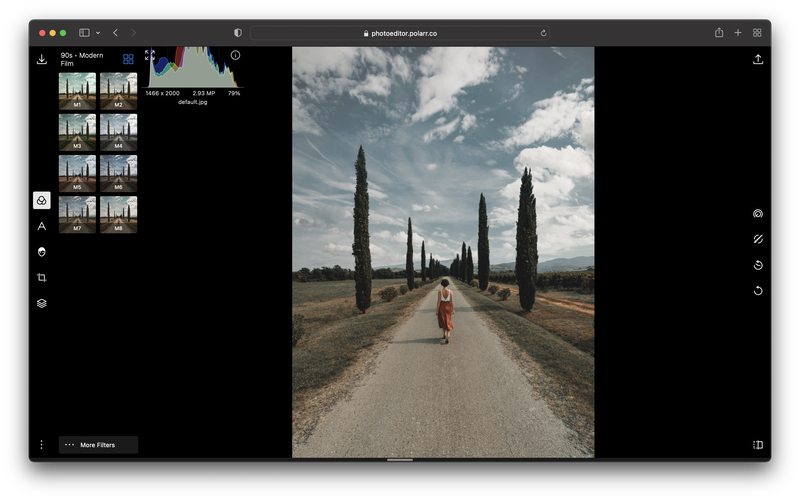
Task: Open the three-dot settings menu
Action: 42,445
